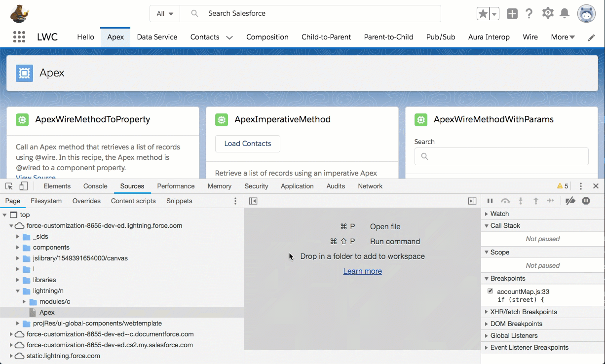Viewport: 605px width, 364px height.
Task: Collapse the lightning/n folder
Action: click(18, 291)
